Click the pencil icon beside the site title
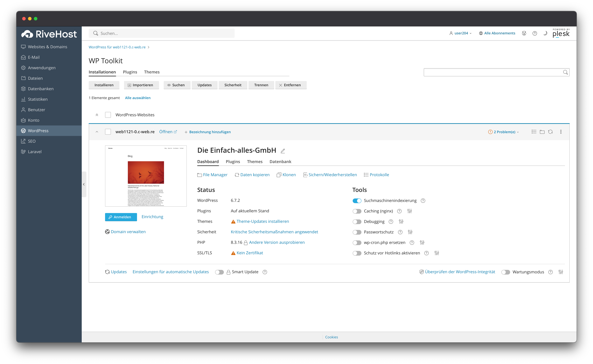Viewport: 593px width, 364px height. pos(283,151)
